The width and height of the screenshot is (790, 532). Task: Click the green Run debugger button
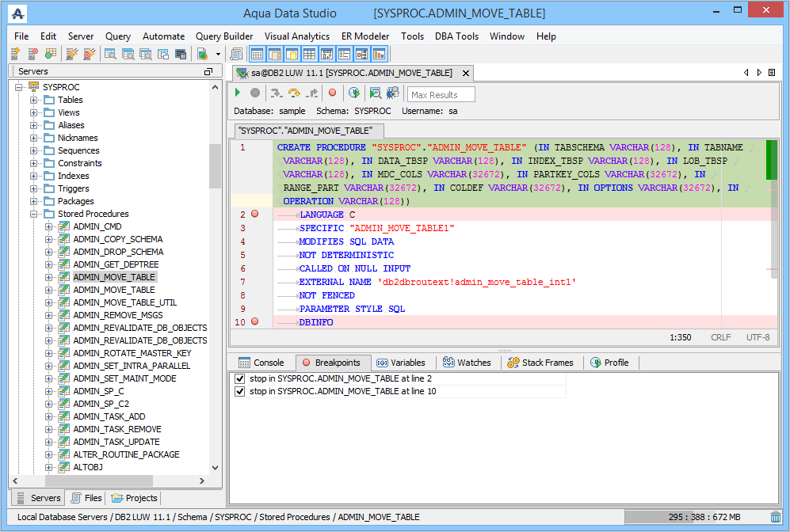click(238, 93)
